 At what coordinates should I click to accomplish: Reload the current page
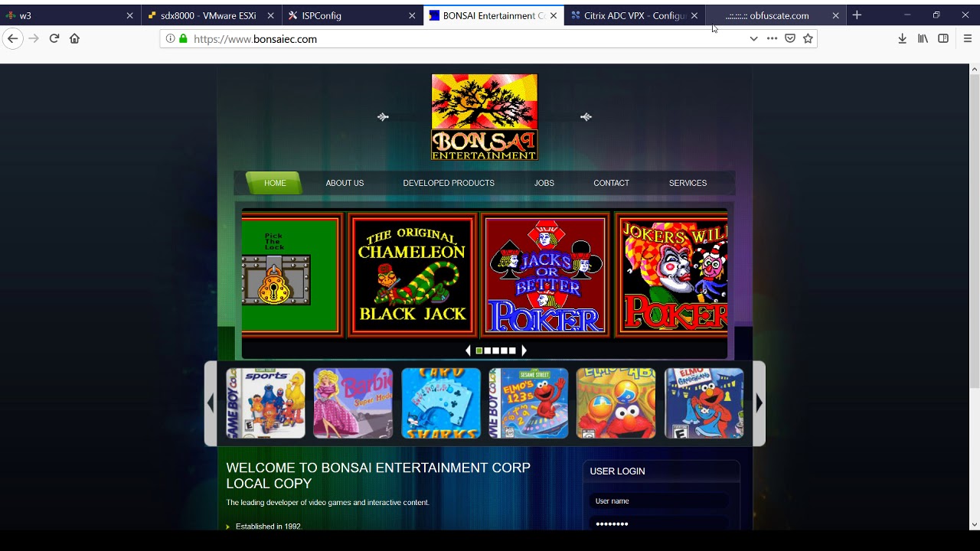[54, 38]
